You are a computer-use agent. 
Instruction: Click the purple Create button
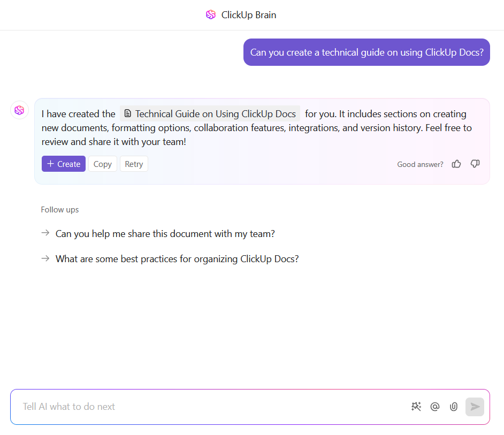click(64, 164)
